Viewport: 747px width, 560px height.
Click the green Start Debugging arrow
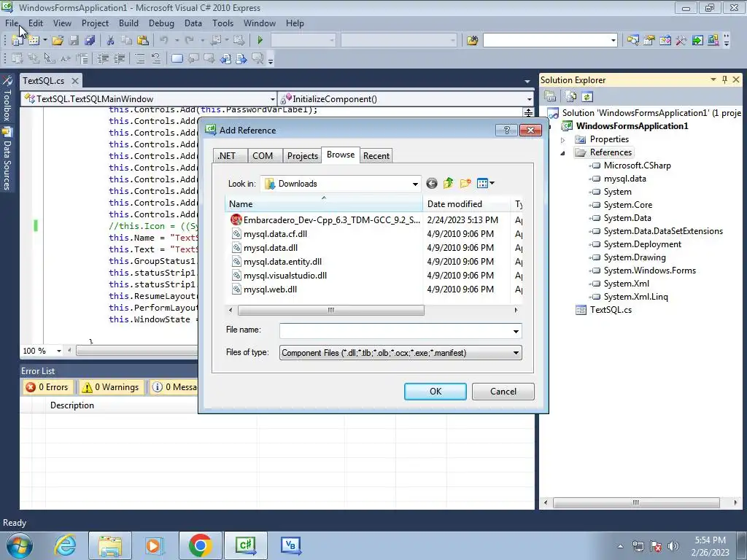tap(260, 41)
